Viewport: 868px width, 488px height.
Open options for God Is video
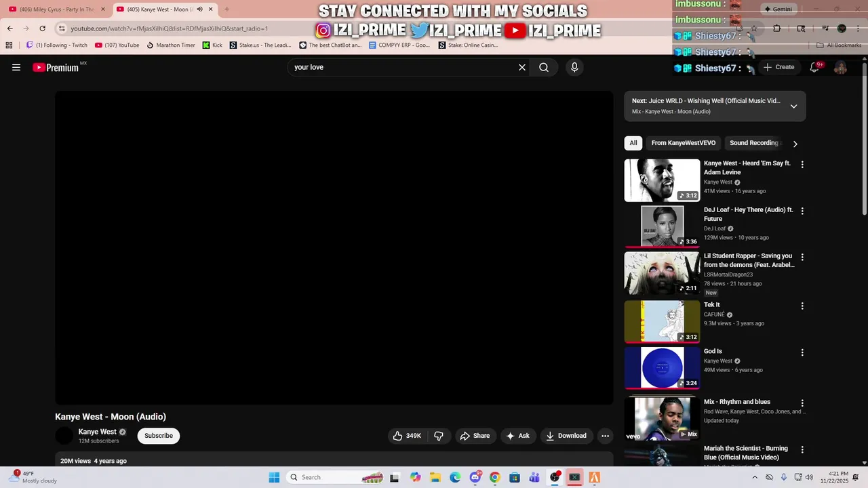tap(802, 352)
